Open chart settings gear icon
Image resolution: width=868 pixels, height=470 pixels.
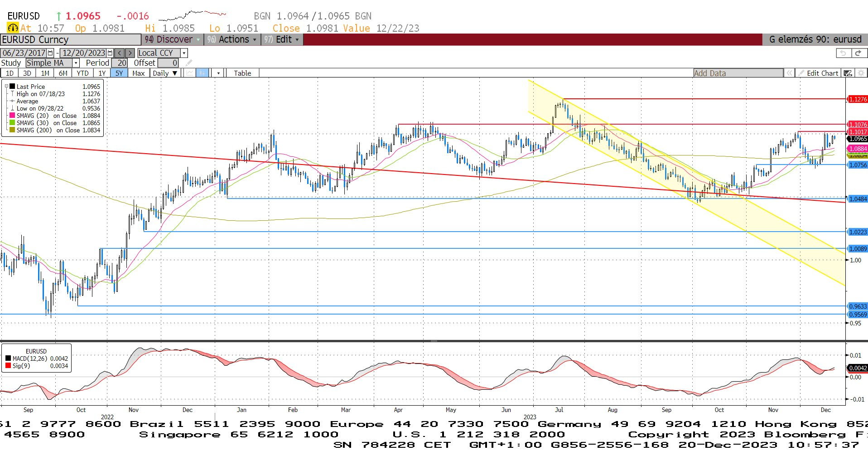tap(861, 73)
